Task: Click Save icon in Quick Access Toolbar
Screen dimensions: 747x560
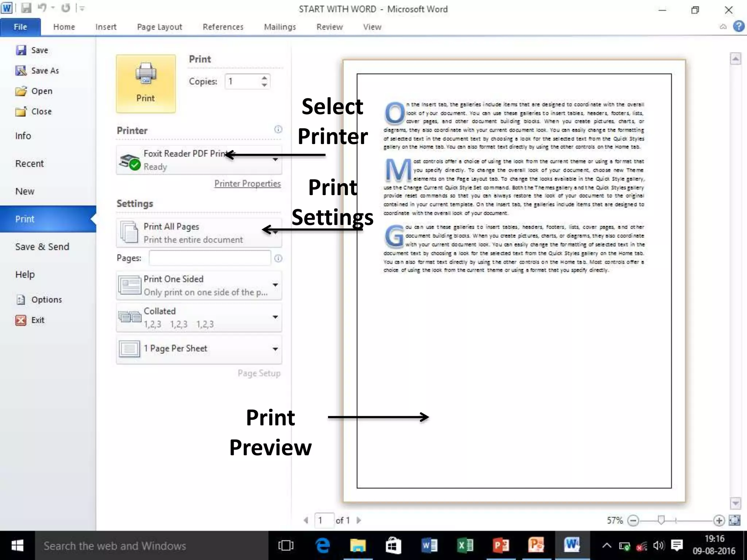Action: 26,8
